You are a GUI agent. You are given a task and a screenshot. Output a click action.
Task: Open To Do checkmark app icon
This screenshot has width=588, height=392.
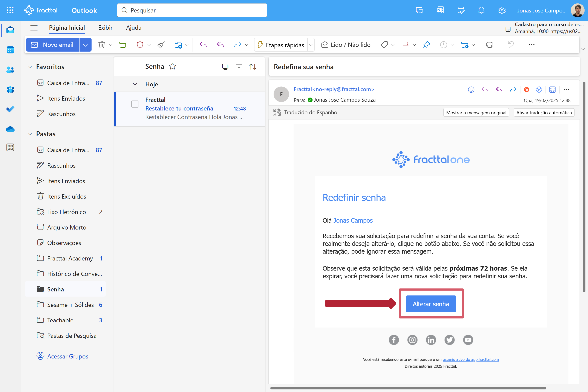pyautogui.click(x=10, y=109)
